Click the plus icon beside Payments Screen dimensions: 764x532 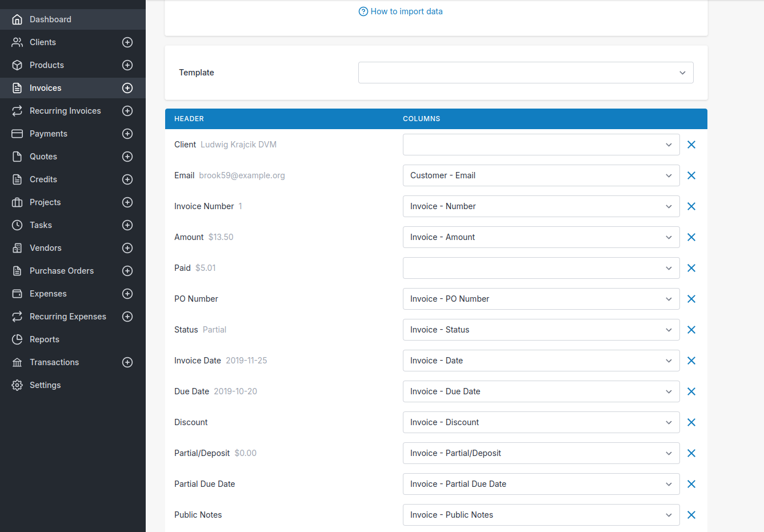click(127, 134)
